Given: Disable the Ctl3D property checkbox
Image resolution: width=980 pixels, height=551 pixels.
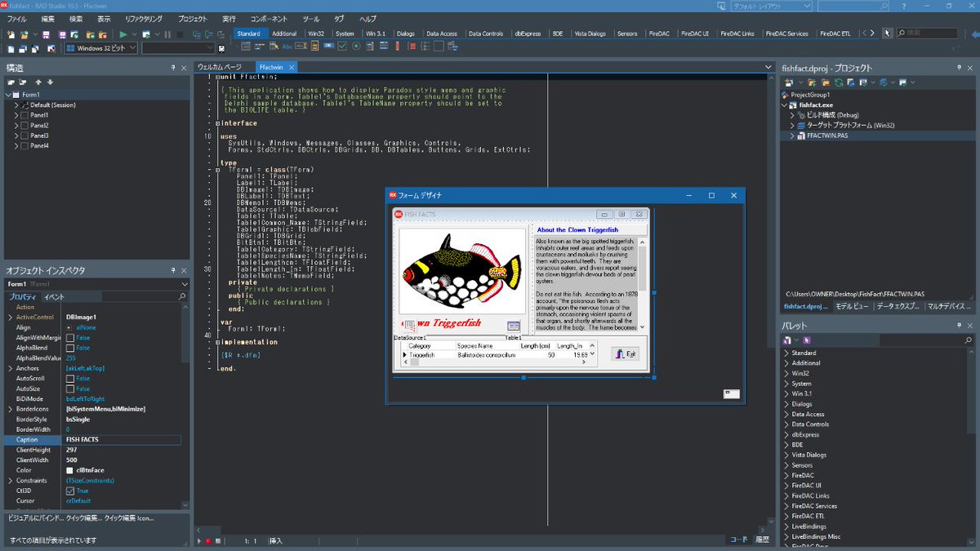Looking at the screenshot, I should pos(71,491).
